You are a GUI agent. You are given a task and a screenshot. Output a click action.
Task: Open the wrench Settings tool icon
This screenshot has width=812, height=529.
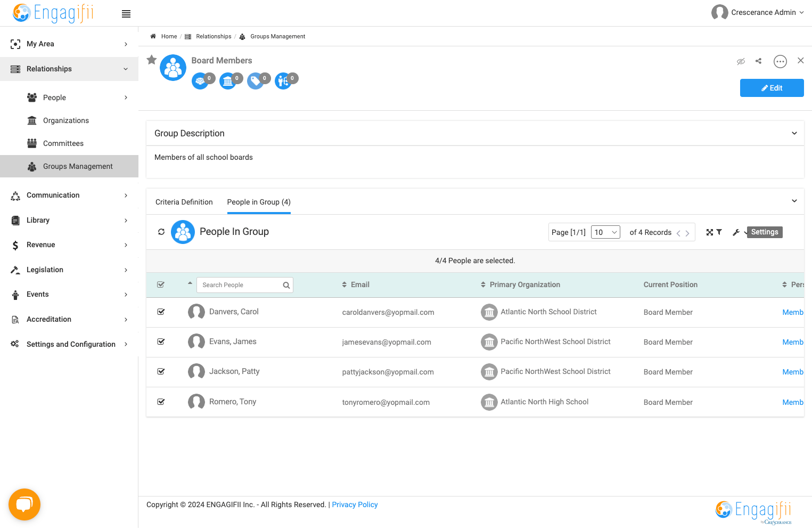tap(736, 232)
